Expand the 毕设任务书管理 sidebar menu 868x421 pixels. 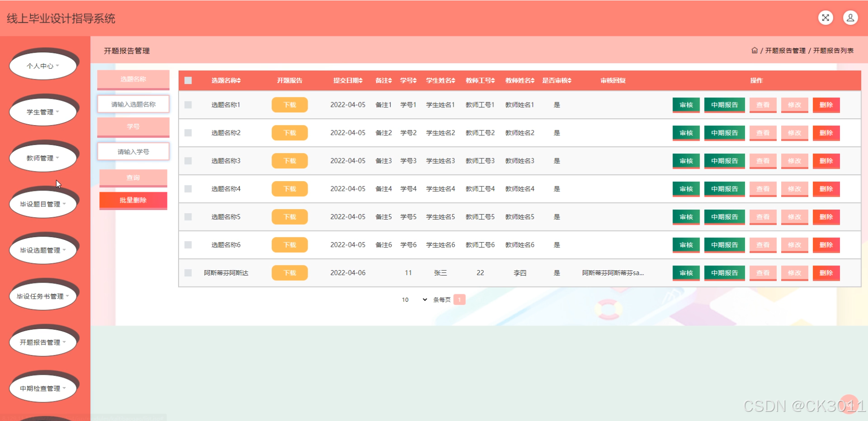click(43, 296)
